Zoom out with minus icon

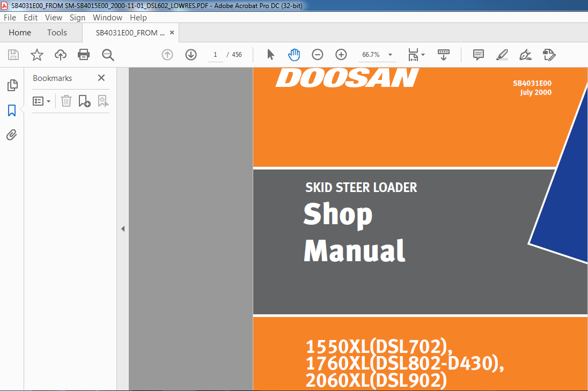317,55
